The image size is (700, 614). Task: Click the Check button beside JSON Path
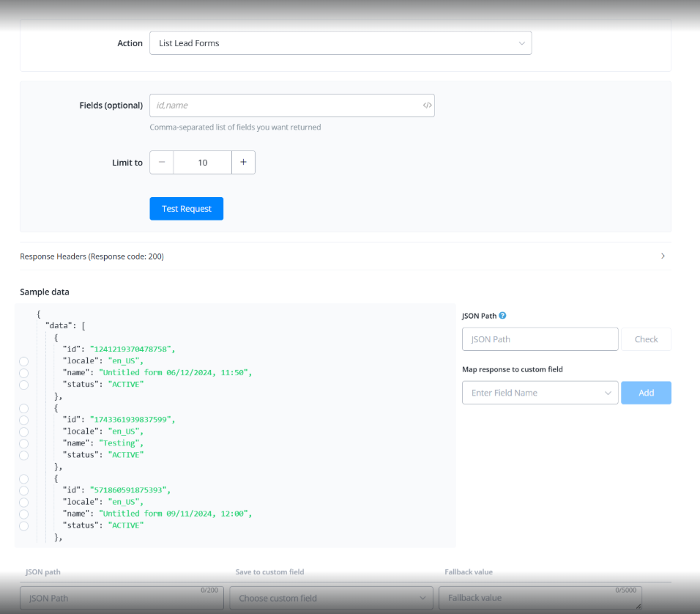[646, 339]
